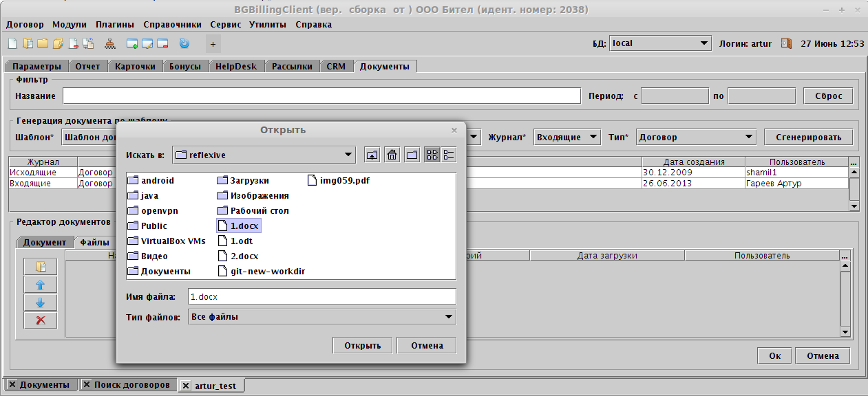The width and height of the screenshot is (868, 396).
Task: Click the home folder icon in the dialog
Action: tap(392, 154)
